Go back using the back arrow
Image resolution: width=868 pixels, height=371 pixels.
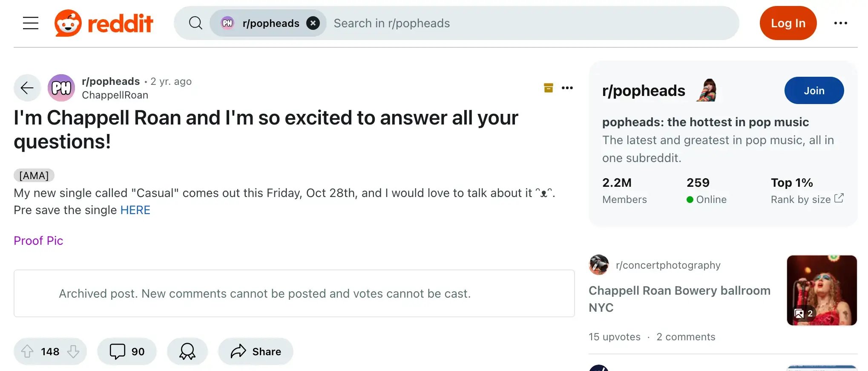click(27, 88)
